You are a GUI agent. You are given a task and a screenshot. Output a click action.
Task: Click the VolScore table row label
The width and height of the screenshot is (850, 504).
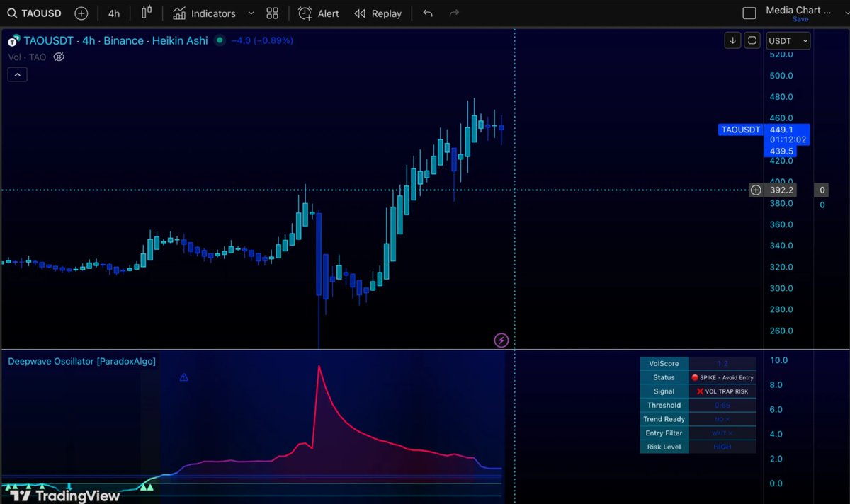click(664, 364)
